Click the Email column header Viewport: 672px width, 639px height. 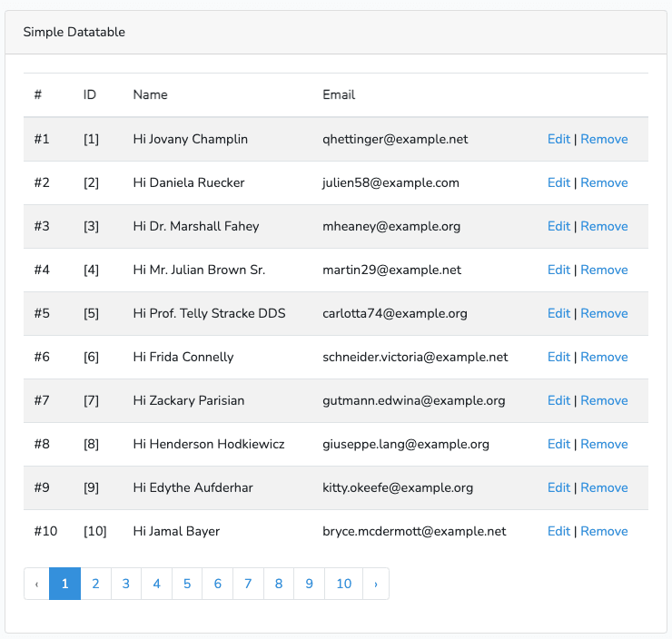pos(339,94)
